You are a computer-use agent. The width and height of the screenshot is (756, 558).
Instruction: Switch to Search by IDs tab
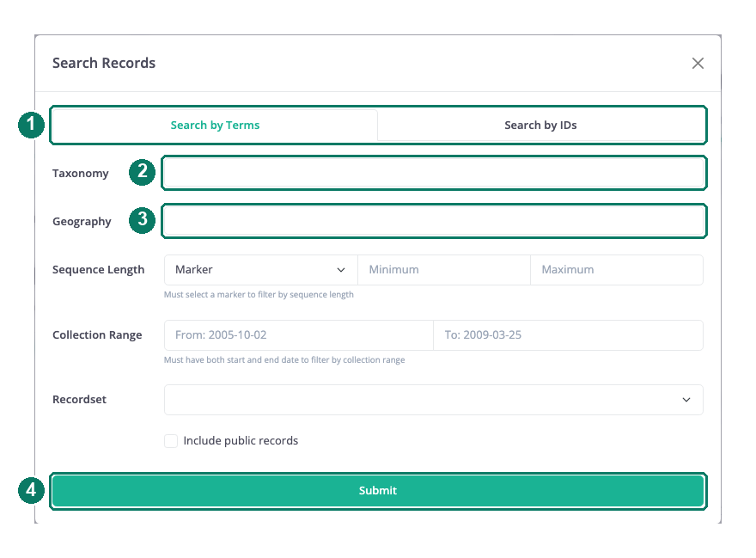click(540, 125)
